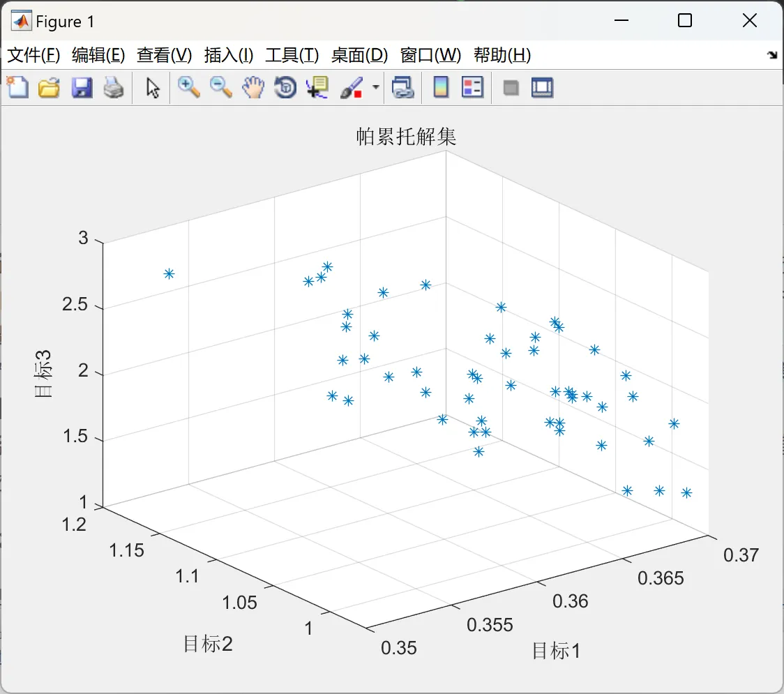Save figure with floppy disk icon
Screen dimensions: 784x694
tap(82, 87)
